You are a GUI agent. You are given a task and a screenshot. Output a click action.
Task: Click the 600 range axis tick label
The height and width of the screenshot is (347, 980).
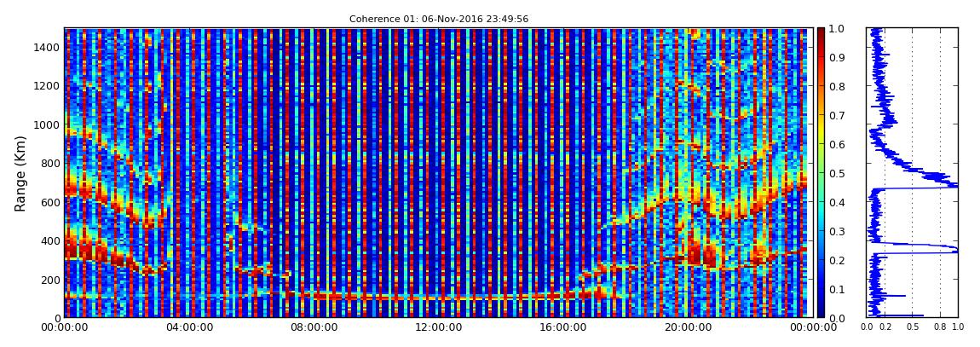click(x=50, y=202)
